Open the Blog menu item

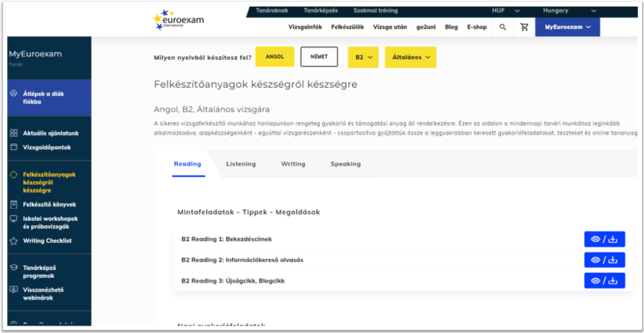tap(451, 27)
